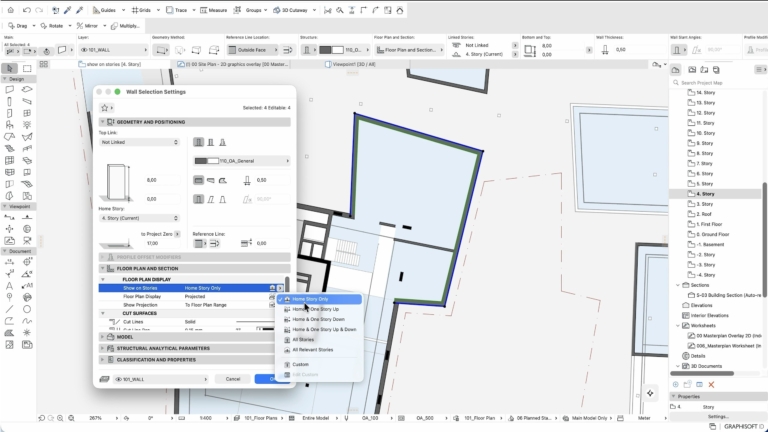Click the Measure tool

coord(214,10)
